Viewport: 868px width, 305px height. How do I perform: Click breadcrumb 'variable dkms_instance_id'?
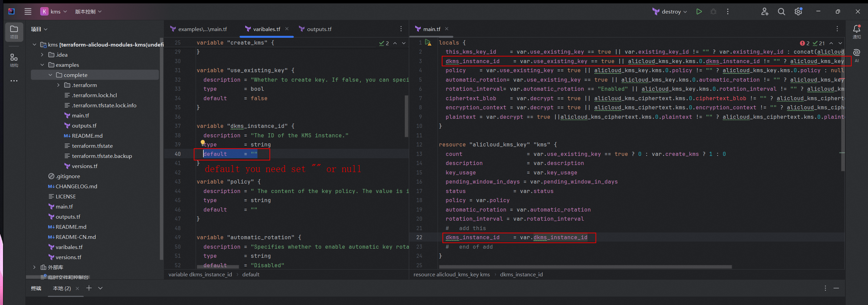(200, 274)
